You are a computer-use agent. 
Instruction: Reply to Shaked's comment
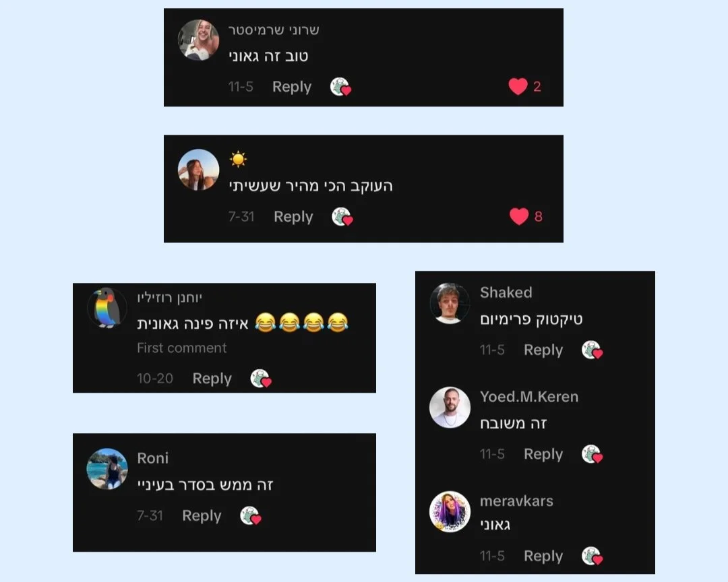click(x=543, y=350)
